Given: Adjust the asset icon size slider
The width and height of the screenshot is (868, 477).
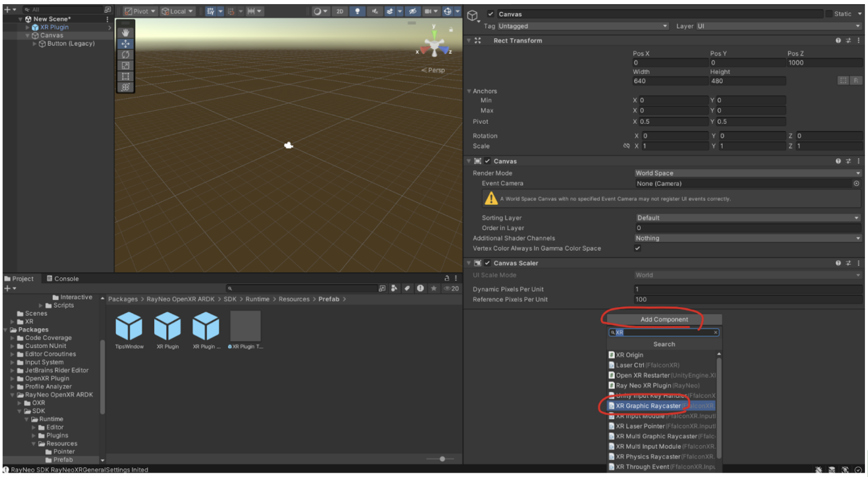Looking at the screenshot, I should click(442, 459).
